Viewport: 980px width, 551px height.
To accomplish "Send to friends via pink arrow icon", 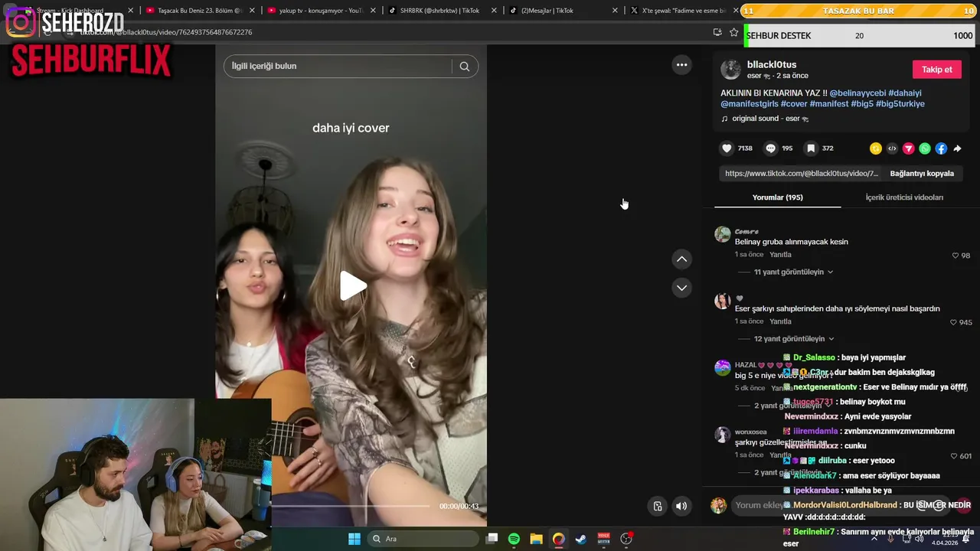I will (x=908, y=148).
